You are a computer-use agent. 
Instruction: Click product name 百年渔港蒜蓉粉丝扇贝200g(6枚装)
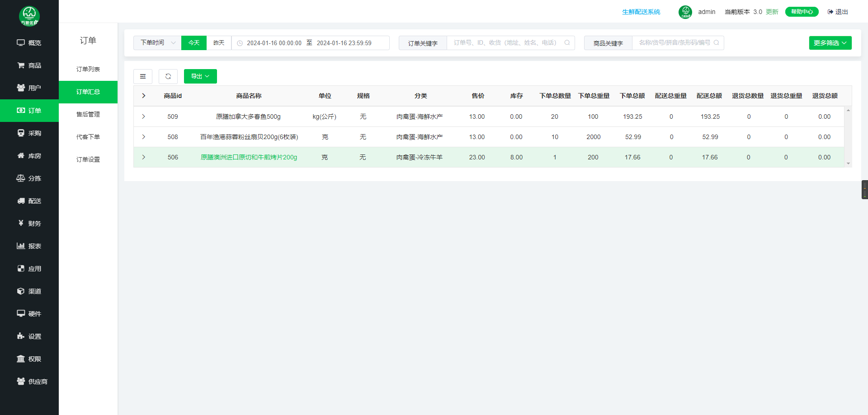tap(249, 137)
